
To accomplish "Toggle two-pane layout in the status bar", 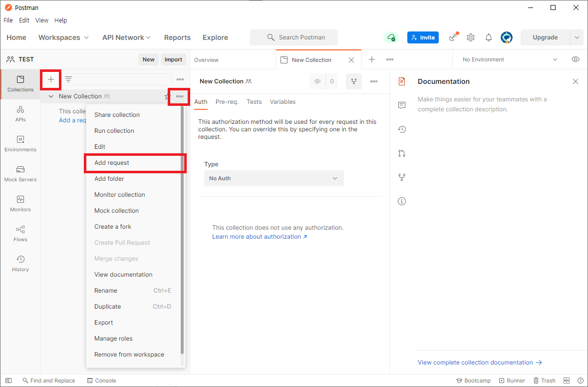I will coord(567,381).
